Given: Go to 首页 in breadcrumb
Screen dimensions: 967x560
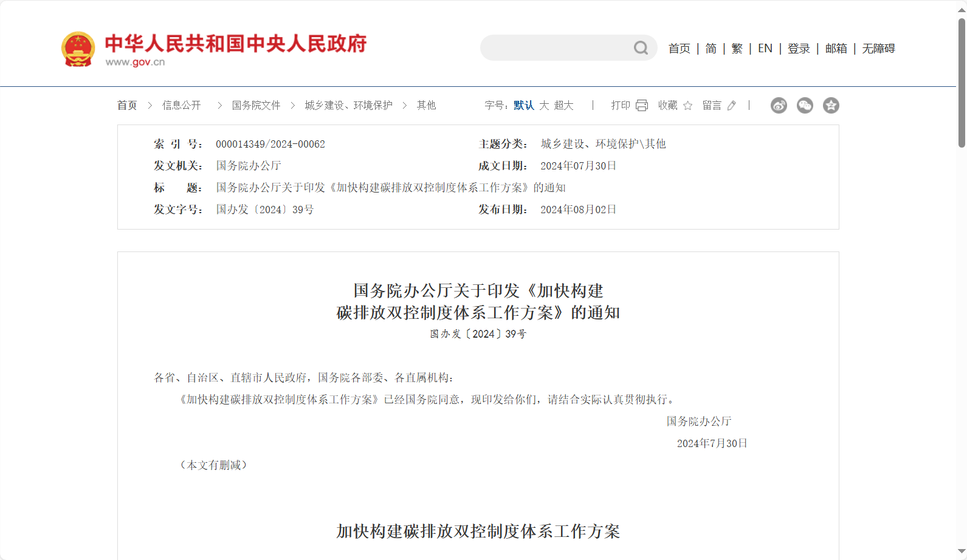Looking at the screenshot, I should pos(127,106).
